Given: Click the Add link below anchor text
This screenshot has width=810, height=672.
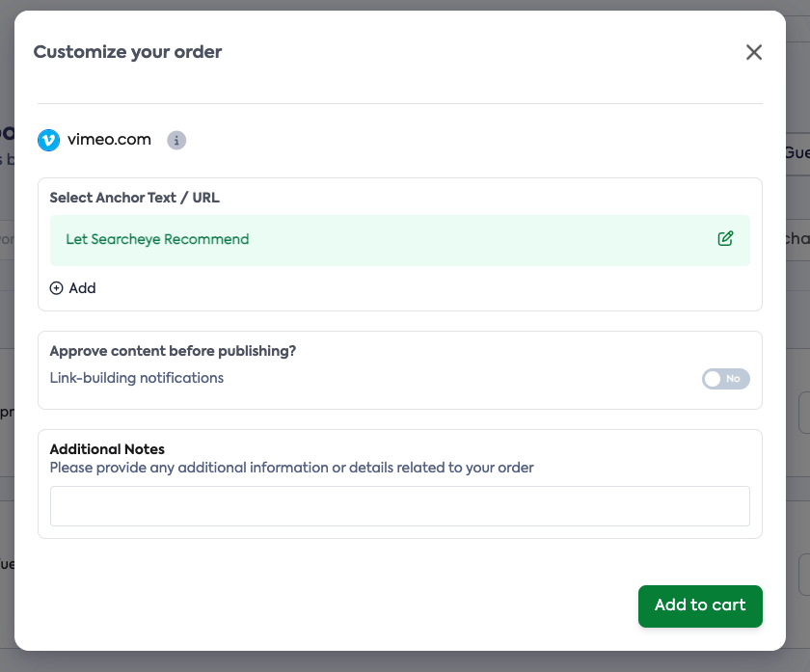Looking at the screenshot, I should (x=84, y=287).
